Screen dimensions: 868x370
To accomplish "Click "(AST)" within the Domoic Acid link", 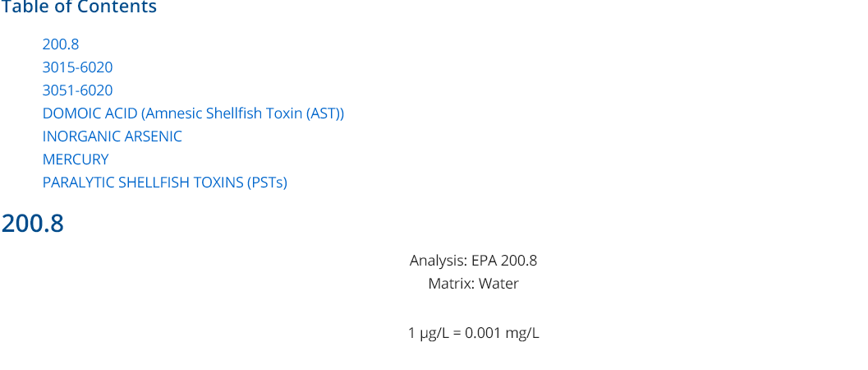I will click(327, 113).
